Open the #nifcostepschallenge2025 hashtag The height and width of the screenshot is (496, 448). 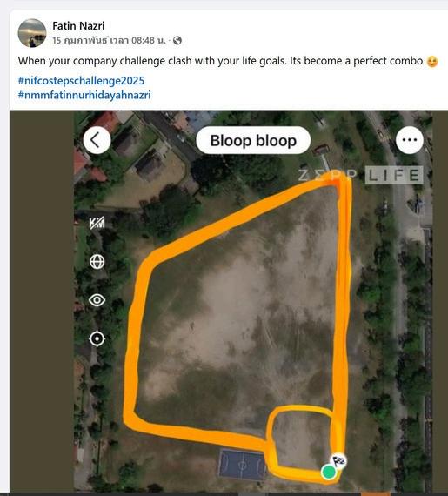tap(81, 80)
